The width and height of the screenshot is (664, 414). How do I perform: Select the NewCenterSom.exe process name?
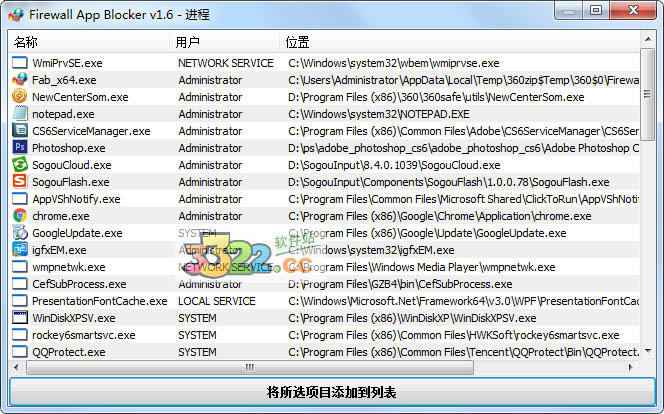[80, 97]
